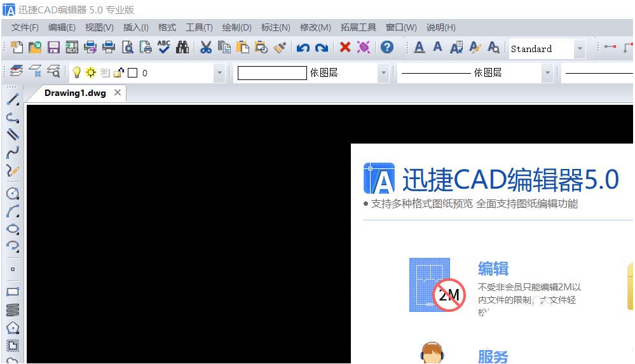Open the 编辑(E) menu
635x364 pixels.
62,27
